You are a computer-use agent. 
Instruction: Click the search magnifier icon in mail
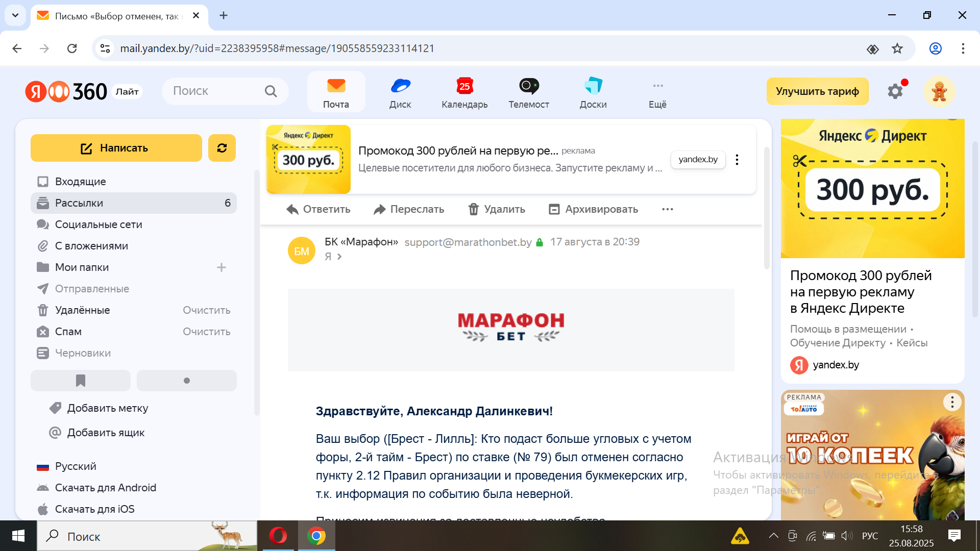(271, 91)
